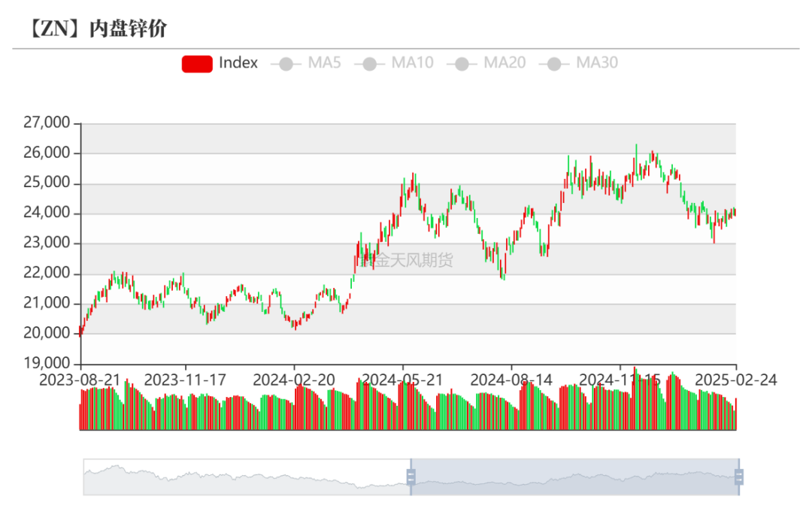Click the 27,000 price axis label
The width and height of the screenshot is (812, 530).
[47, 123]
